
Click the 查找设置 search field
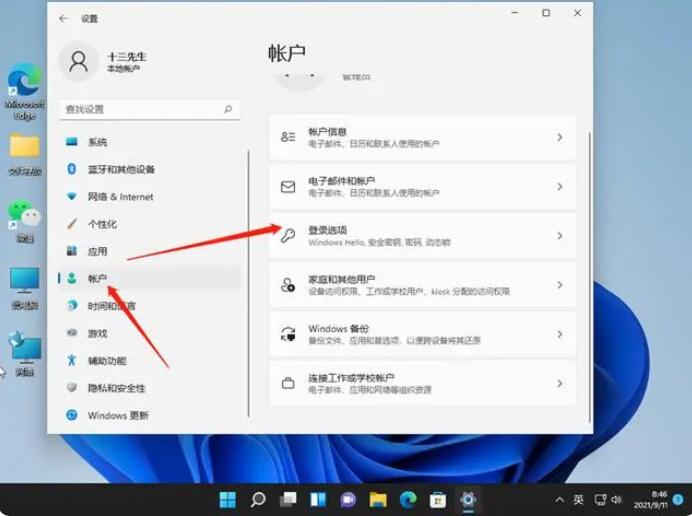(x=150, y=109)
